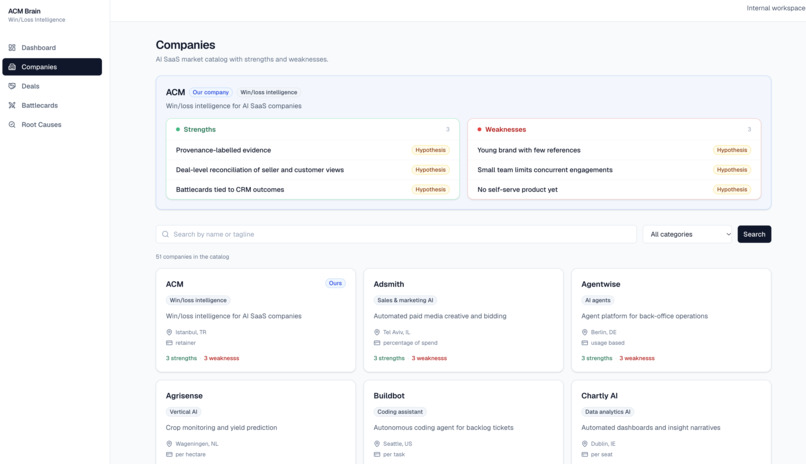The image size is (806, 464).
Task: Click the Strengths panel heading
Action: point(199,129)
